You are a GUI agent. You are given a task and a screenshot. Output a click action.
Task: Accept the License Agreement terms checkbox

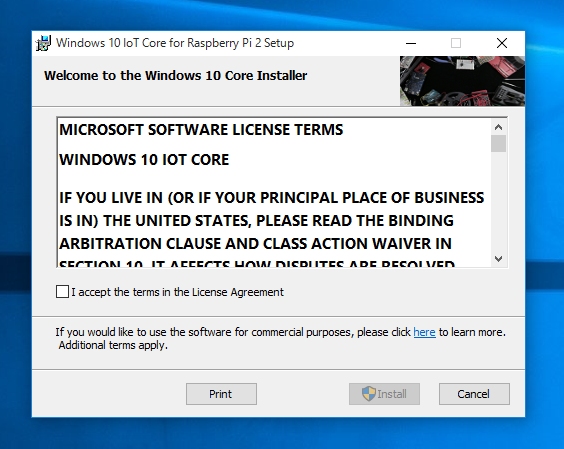click(62, 292)
